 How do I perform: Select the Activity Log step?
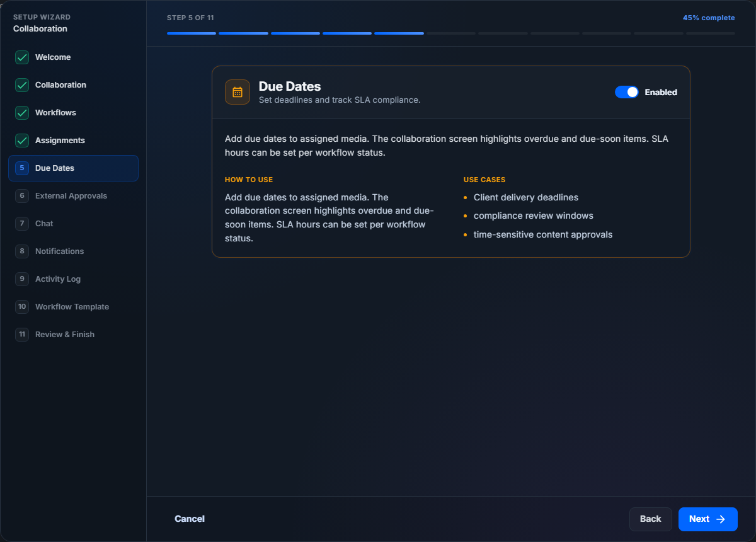point(73,279)
